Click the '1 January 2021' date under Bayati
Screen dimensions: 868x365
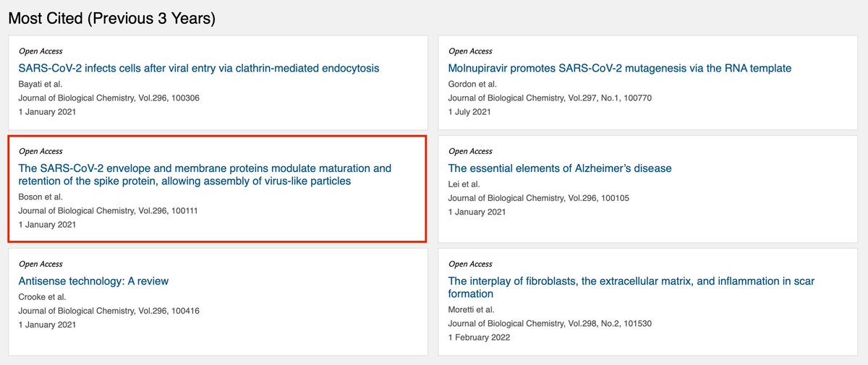click(47, 111)
